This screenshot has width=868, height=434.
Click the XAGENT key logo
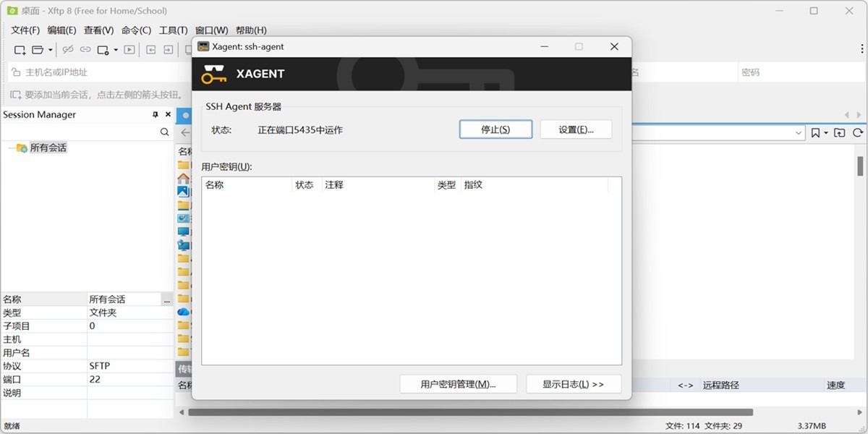[x=213, y=73]
